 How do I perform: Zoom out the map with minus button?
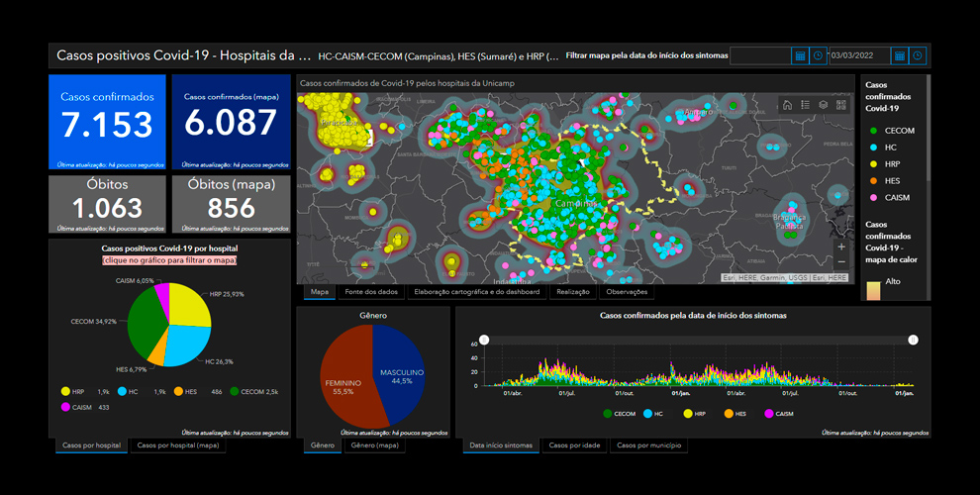(841, 261)
